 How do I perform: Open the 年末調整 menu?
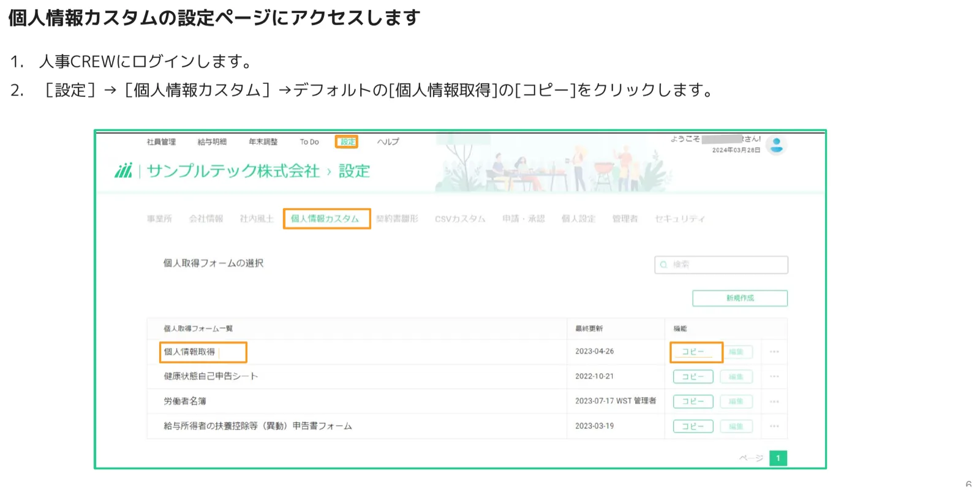pyautogui.click(x=263, y=142)
